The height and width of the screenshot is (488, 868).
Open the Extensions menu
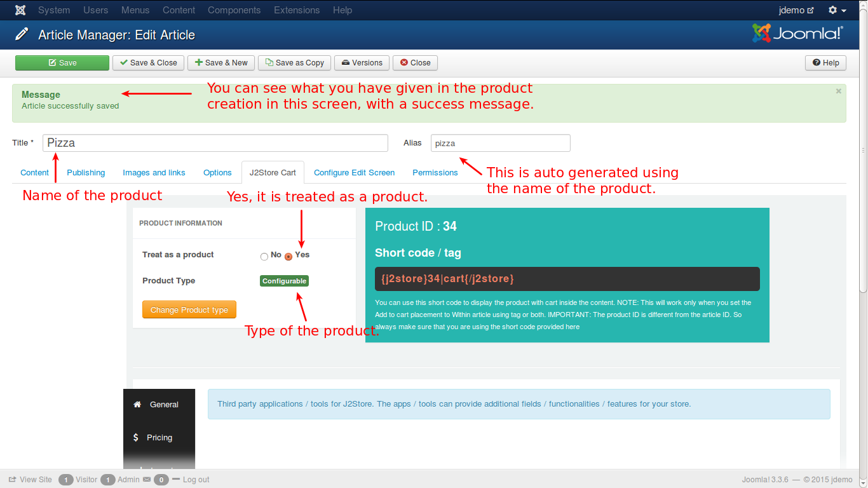coord(297,10)
